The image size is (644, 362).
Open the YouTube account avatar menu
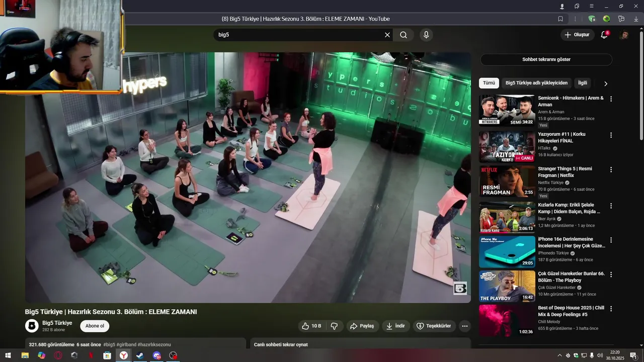624,35
